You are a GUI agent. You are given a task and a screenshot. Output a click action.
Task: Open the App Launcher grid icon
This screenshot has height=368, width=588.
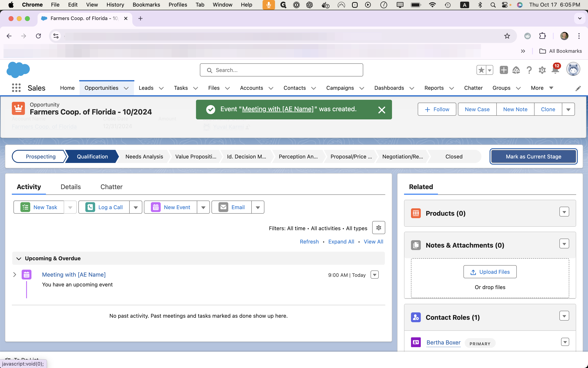pos(16,88)
